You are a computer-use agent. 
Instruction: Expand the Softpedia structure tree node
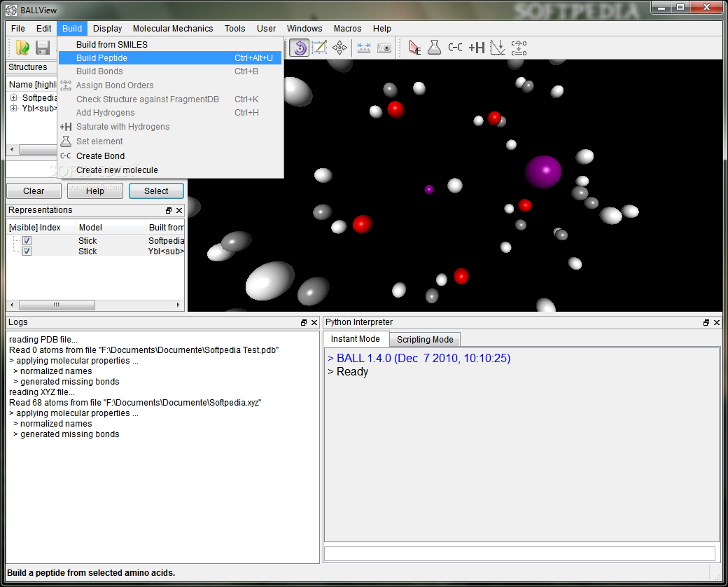coord(14,97)
